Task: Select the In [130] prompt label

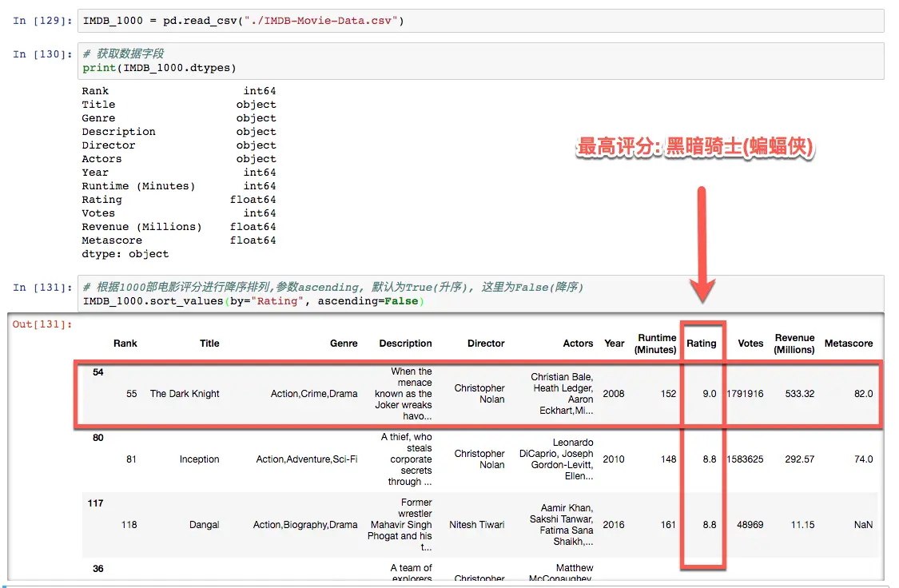Action: 42,54
